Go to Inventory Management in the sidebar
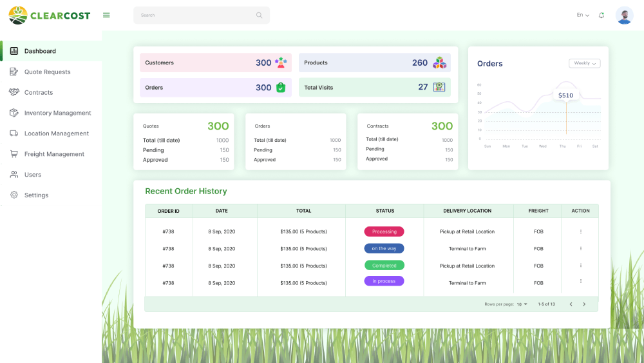The width and height of the screenshot is (644, 363). coord(57,113)
